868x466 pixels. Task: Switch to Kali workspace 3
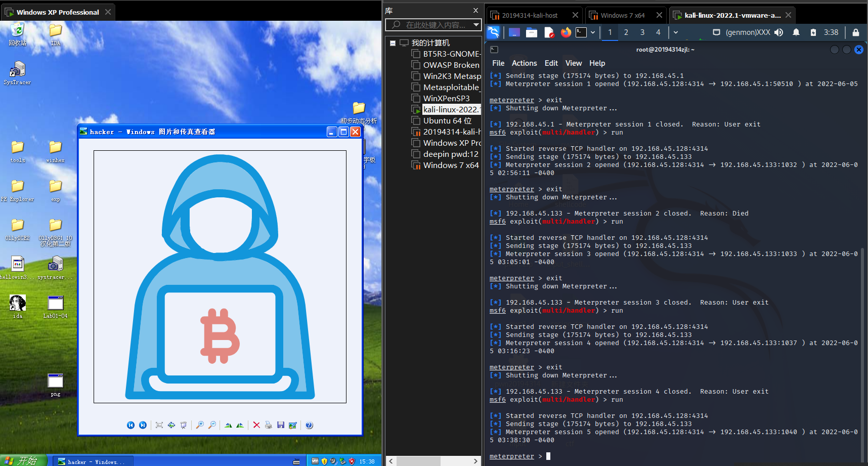(642, 32)
